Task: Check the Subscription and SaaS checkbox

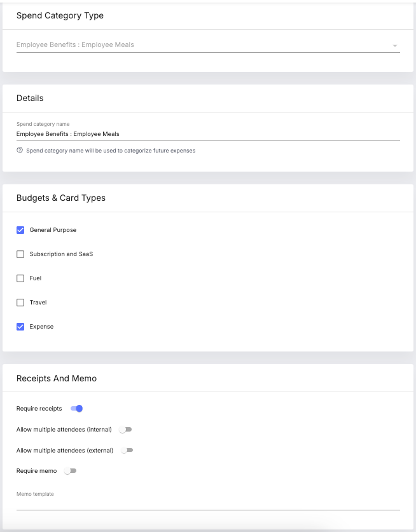Action: tap(20, 254)
